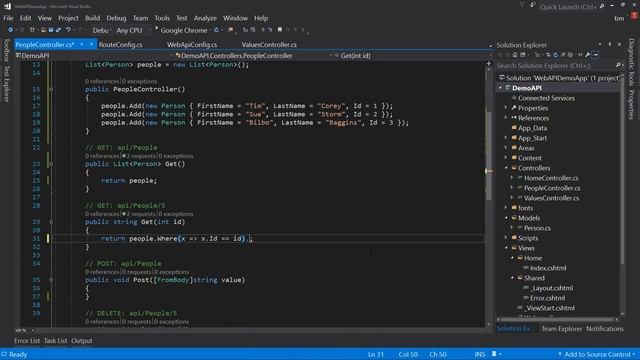Click the browser refresh icon beside Google Chrome
Image resolution: width=640 pixels, height=360 pixels.
pos(216,30)
